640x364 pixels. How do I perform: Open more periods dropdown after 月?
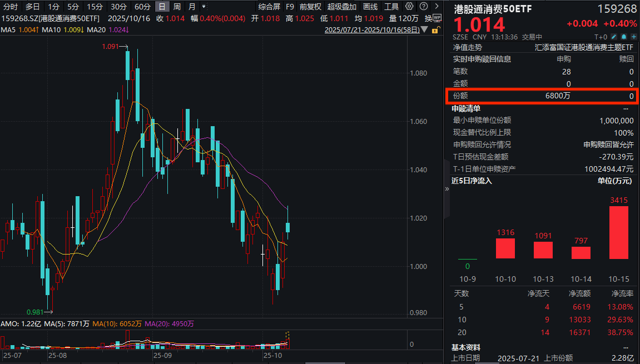(x=204, y=7)
